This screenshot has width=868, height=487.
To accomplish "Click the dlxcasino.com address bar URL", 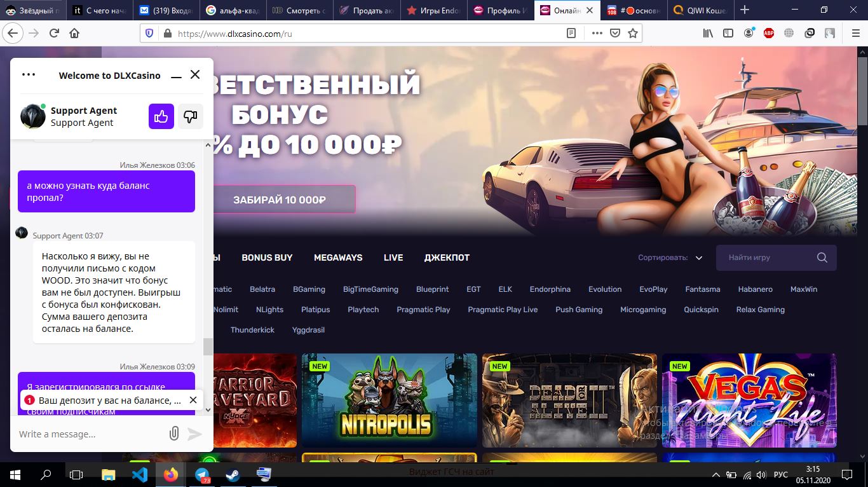I will [x=235, y=34].
